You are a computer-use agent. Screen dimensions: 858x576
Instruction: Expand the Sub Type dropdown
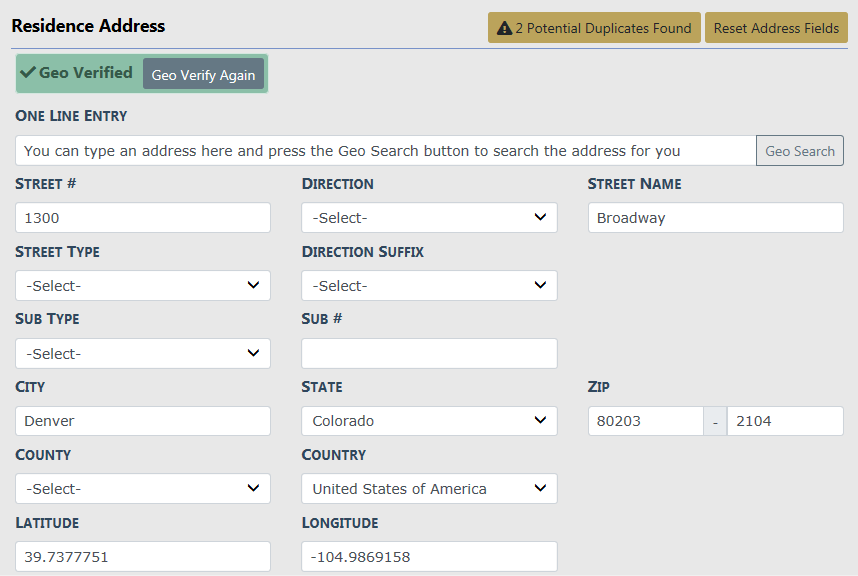[143, 354]
